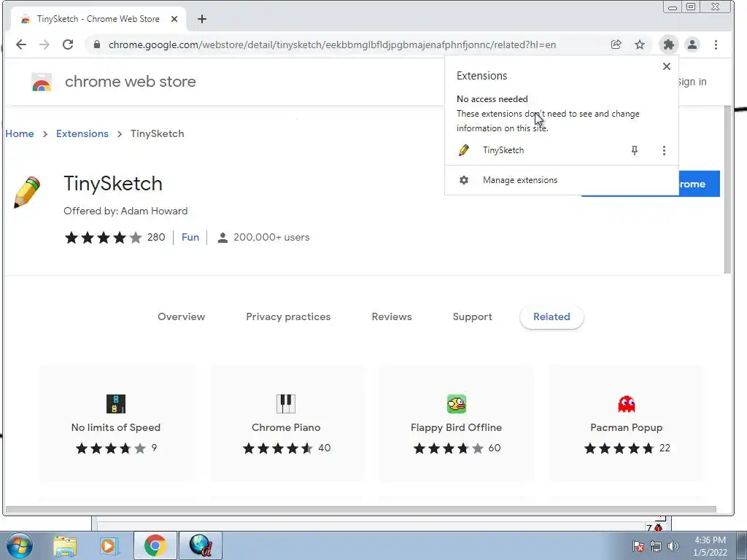Open Chrome's three-dot main menu
Image resolution: width=747 pixels, height=560 pixels.
tap(716, 44)
